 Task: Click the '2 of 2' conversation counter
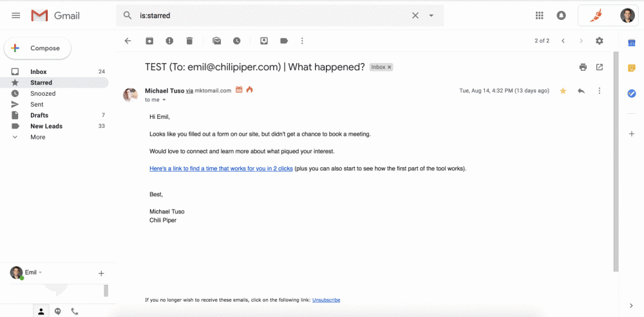tap(542, 41)
